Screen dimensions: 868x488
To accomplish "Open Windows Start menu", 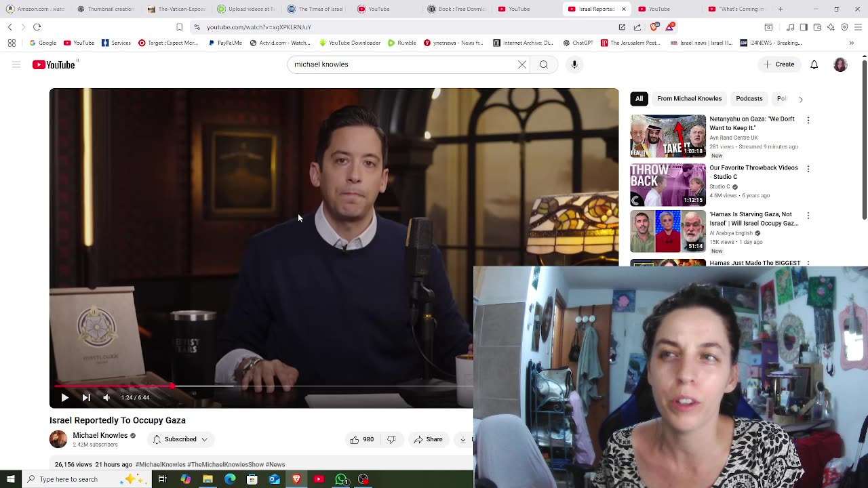I will (10, 479).
